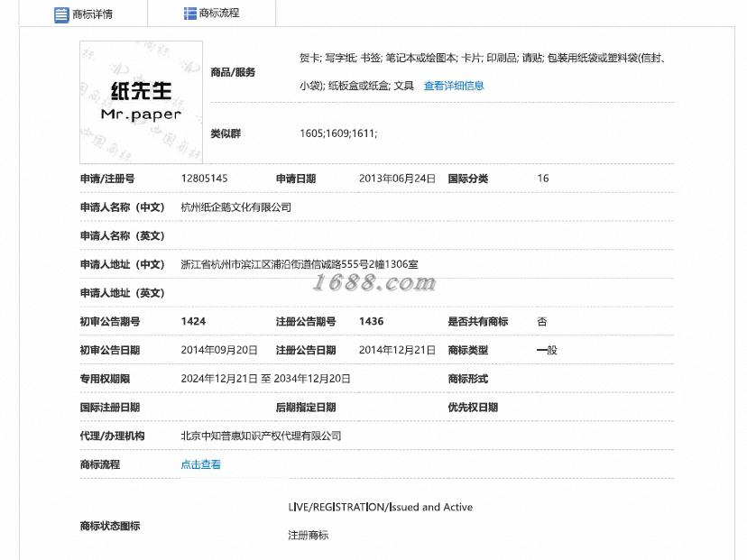Click the 代理/办理机构 label
Viewport: 747px width, 560px height.
[x=112, y=436]
